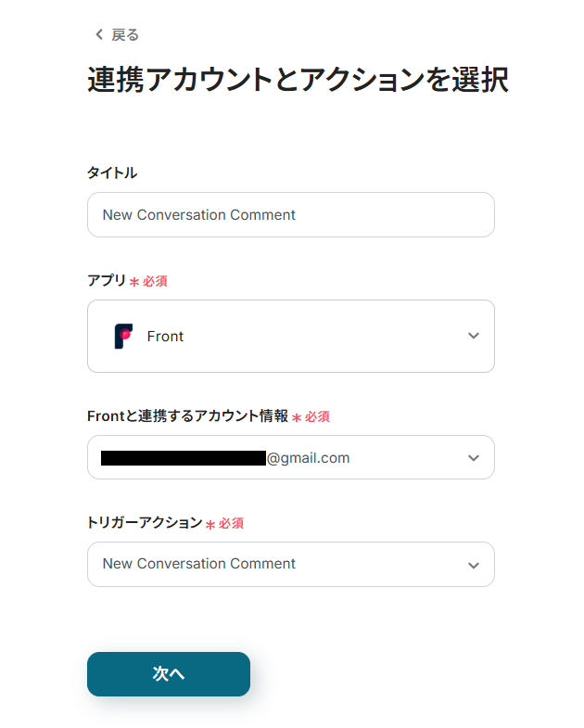Expand the アプリ dropdown chevron

point(473,336)
